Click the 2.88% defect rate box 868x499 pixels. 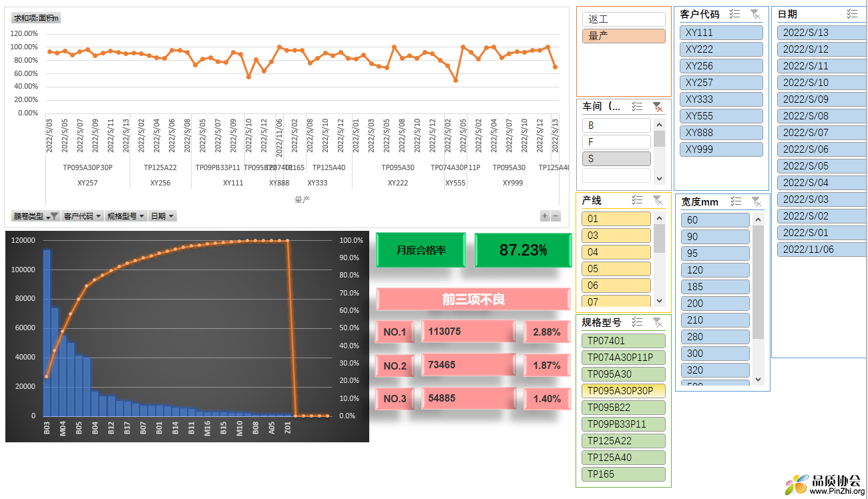coord(547,332)
